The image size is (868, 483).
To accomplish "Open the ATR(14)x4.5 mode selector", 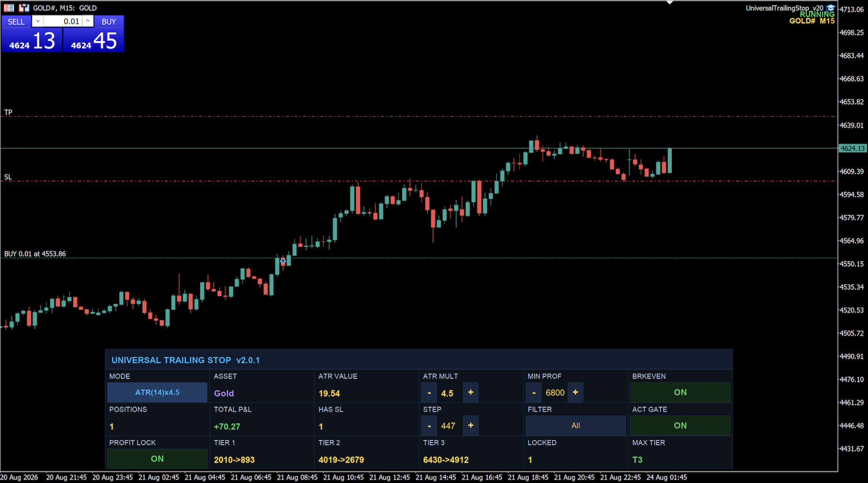I will pos(157,393).
